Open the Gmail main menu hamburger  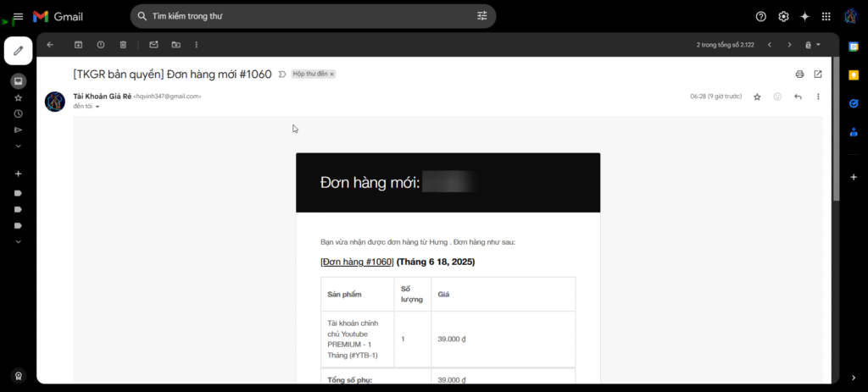(19, 17)
